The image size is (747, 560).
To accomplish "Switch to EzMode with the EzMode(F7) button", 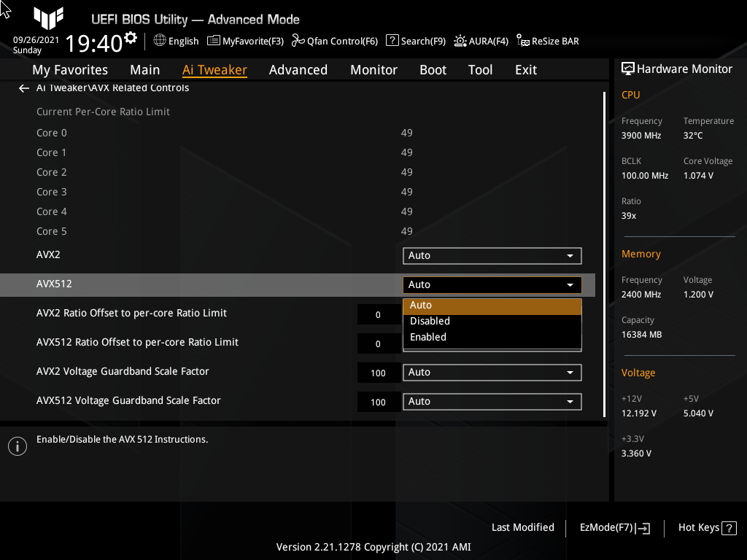I will pos(614,527).
